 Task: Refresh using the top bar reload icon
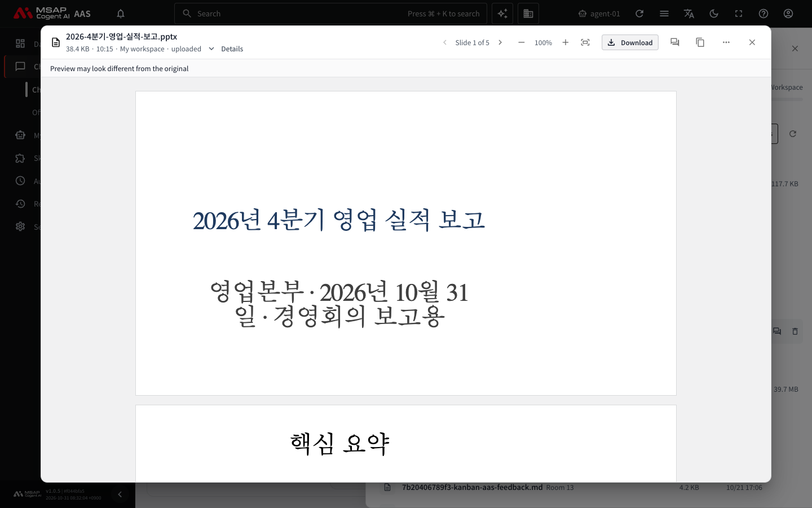[x=639, y=14]
